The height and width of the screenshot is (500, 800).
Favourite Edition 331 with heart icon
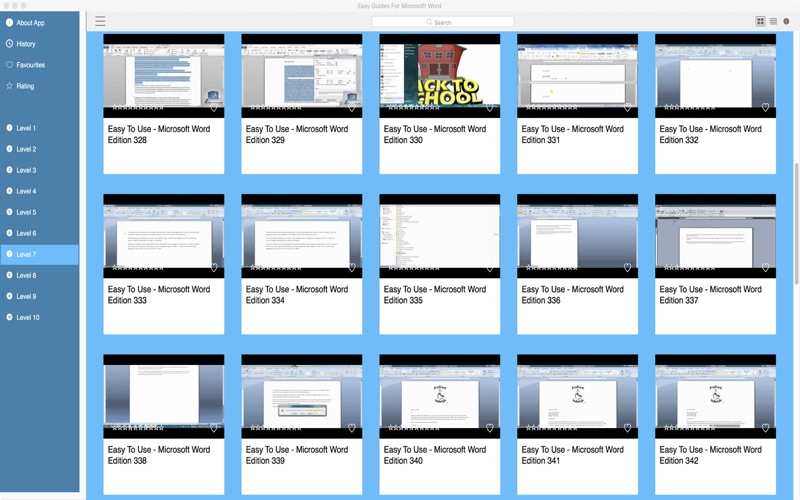click(x=628, y=108)
